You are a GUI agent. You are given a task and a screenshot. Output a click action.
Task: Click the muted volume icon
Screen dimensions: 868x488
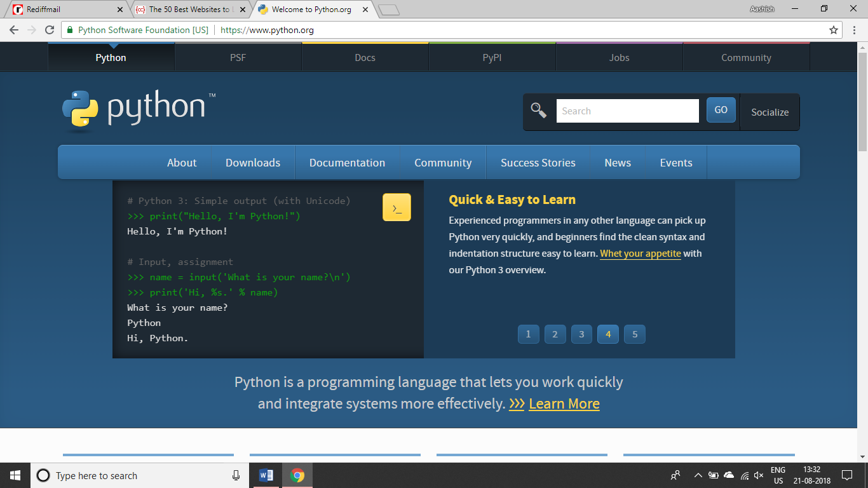pos(759,475)
